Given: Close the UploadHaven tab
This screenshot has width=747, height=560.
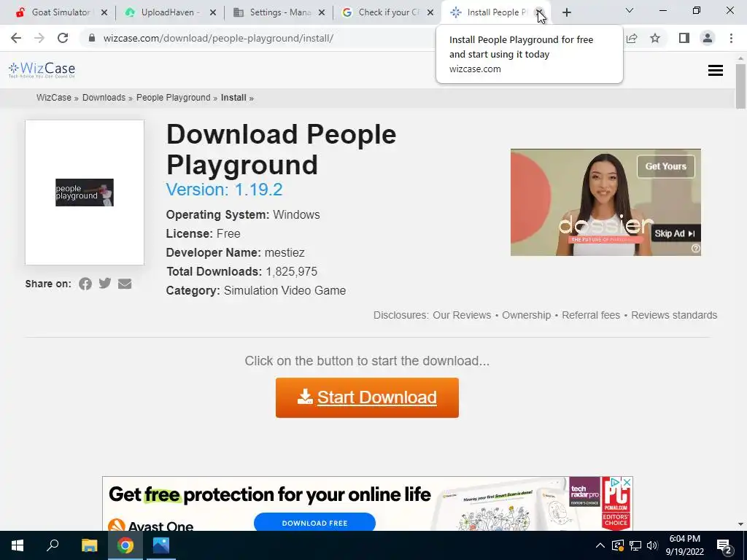Looking at the screenshot, I should [213, 13].
